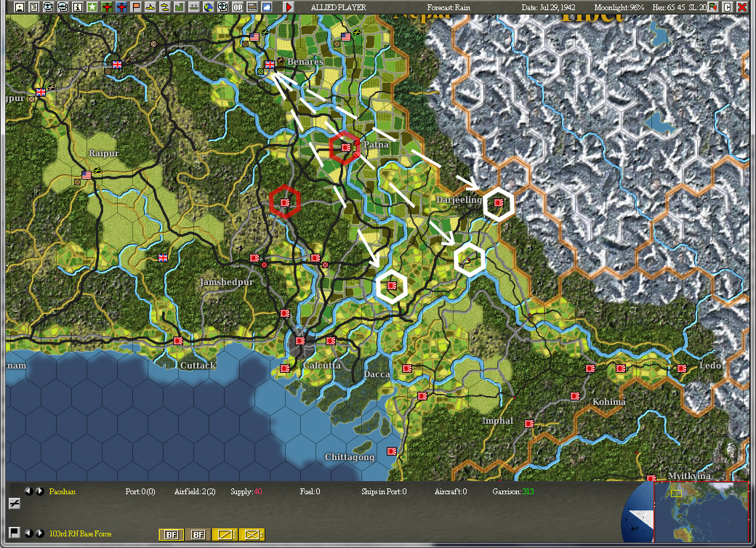Image resolution: width=756 pixels, height=548 pixels.
Task: Select the British base at Benares
Action: click(270, 64)
